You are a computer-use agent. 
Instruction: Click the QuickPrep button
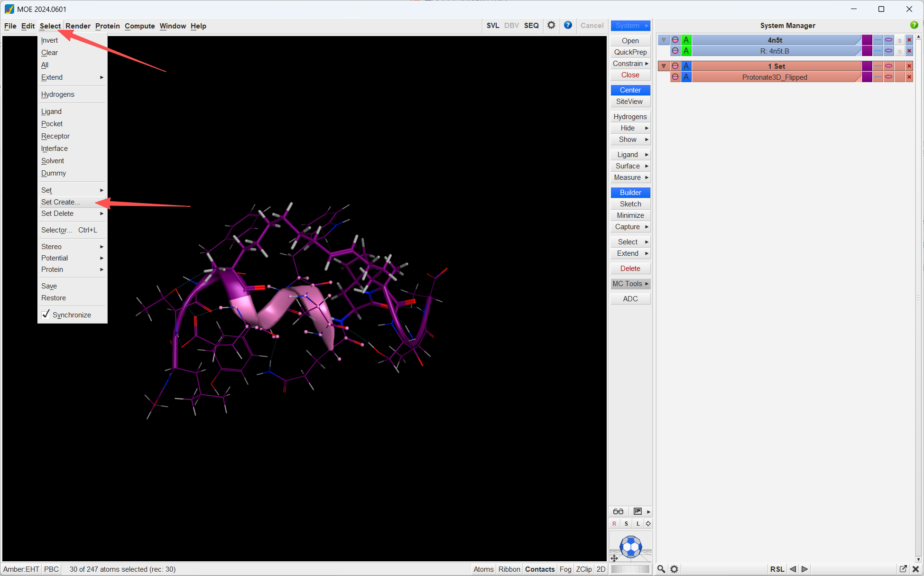click(630, 52)
